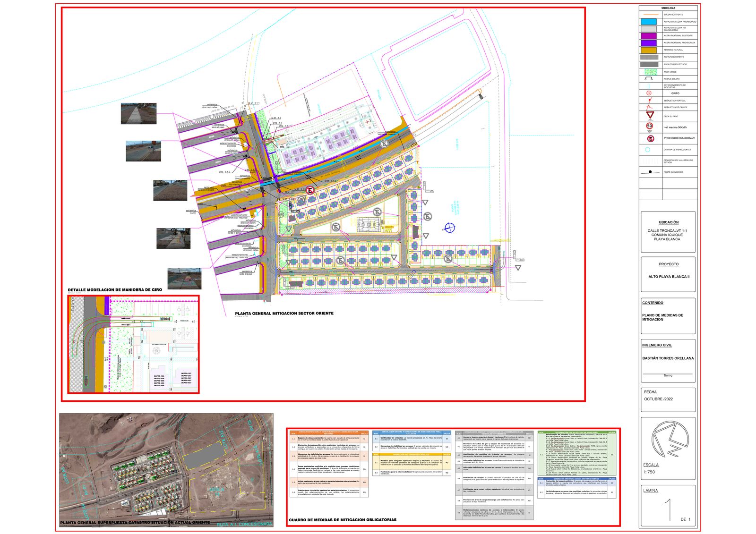The width and height of the screenshot is (756, 534).
Task: Click the '1: 750' scale value
Action: (x=649, y=472)
